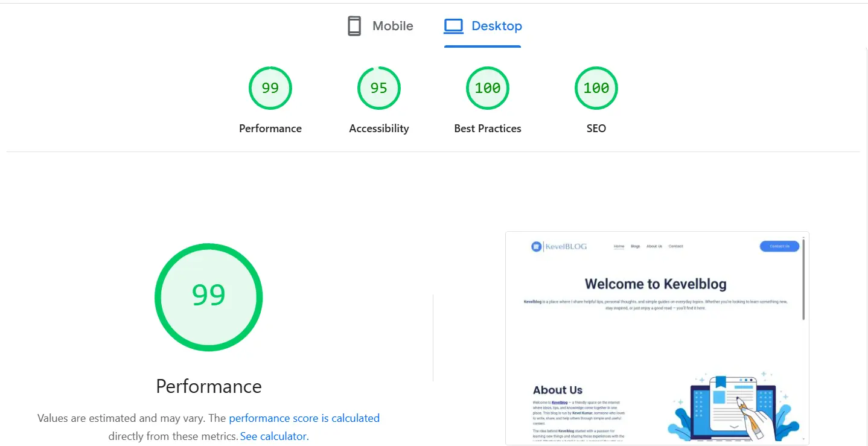The height and width of the screenshot is (446, 868).
Task: Click the Desktop laptop icon
Action: tap(453, 26)
